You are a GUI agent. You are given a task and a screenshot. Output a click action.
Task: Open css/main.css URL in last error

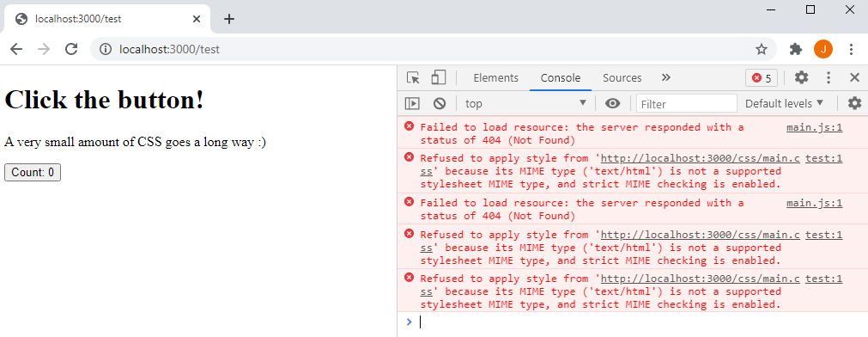[701, 279]
